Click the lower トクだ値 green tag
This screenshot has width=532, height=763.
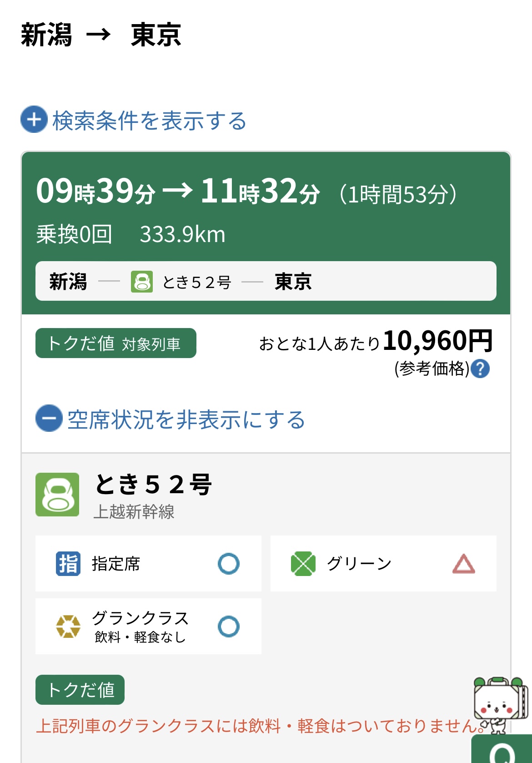(x=80, y=690)
